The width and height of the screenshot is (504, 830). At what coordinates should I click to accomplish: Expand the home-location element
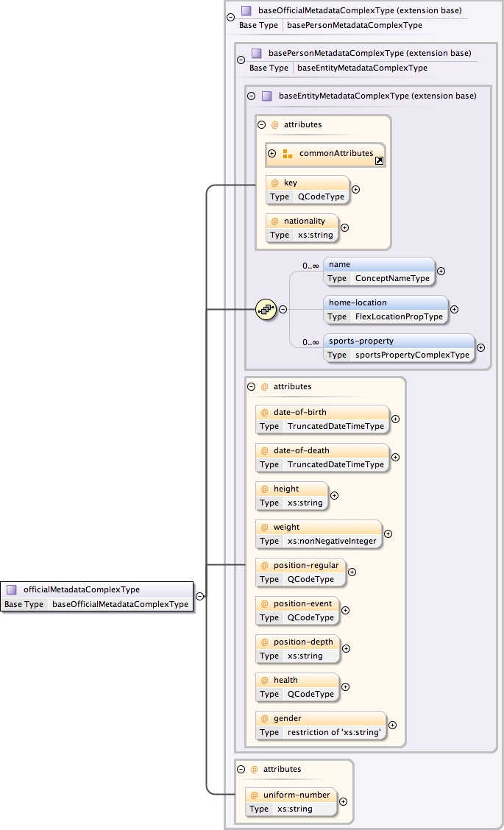click(x=454, y=309)
